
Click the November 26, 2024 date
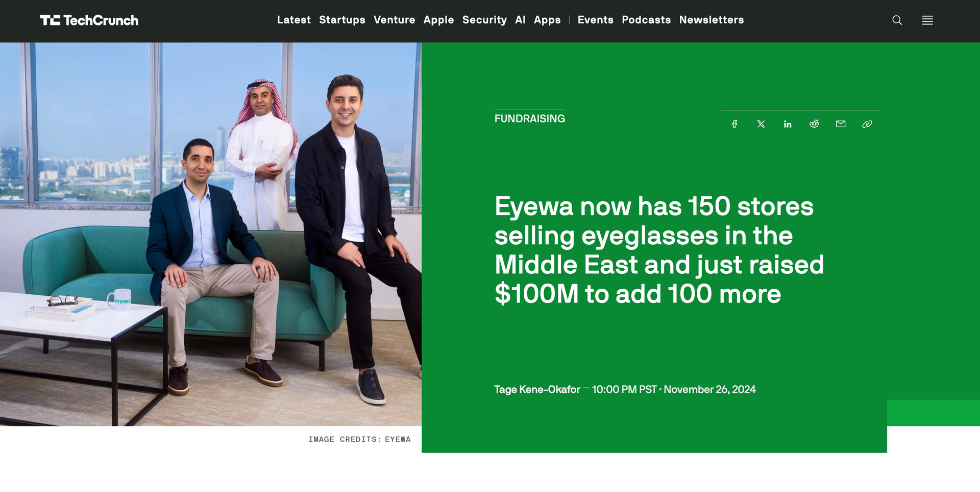click(x=709, y=389)
